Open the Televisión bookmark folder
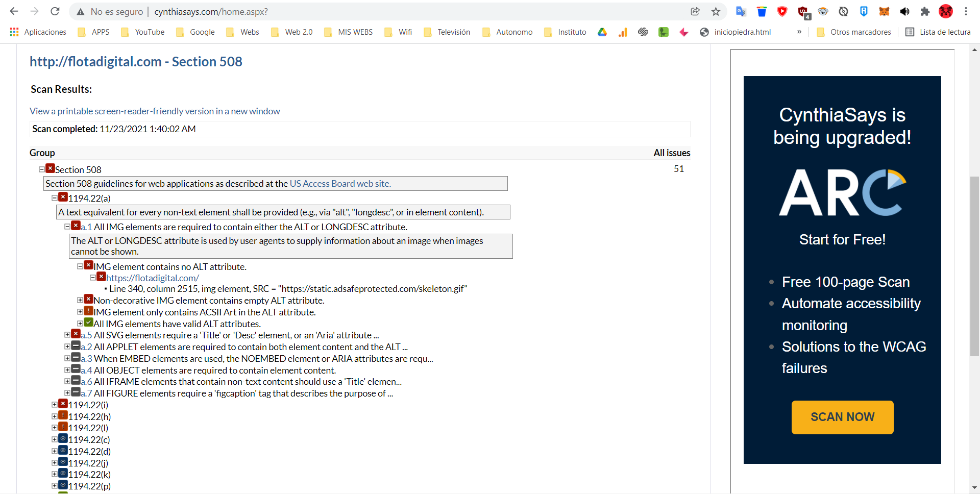The width and height of the screenshot is (980, 494). 447,32
